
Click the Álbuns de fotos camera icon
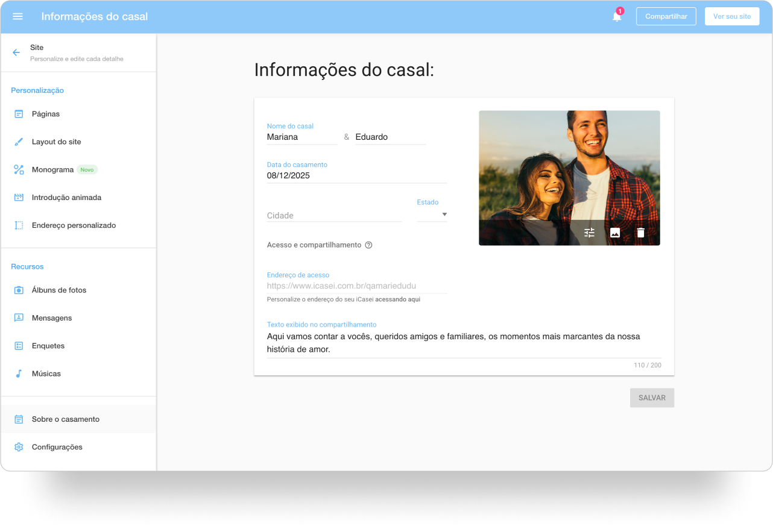coord(19,290)
